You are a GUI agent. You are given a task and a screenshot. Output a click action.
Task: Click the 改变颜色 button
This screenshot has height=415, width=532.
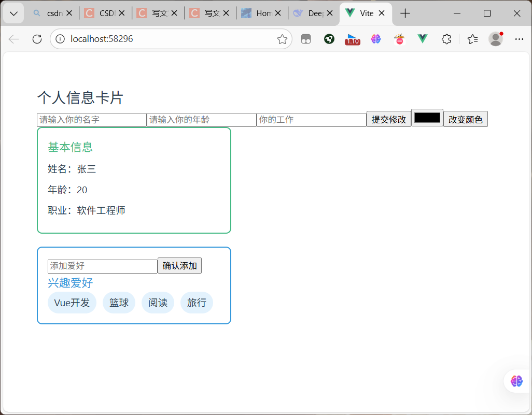point(465,119)
